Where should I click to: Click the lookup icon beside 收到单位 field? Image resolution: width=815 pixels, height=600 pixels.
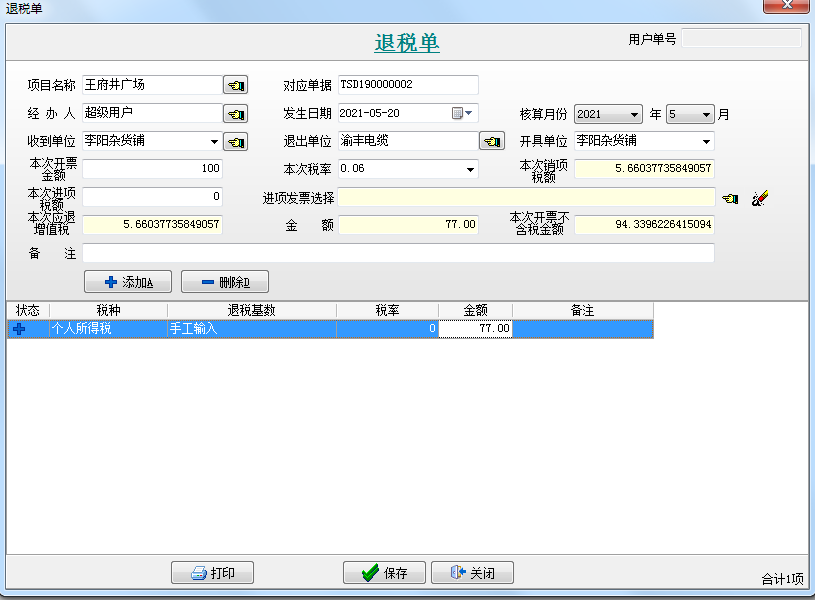tap(235, 142)
